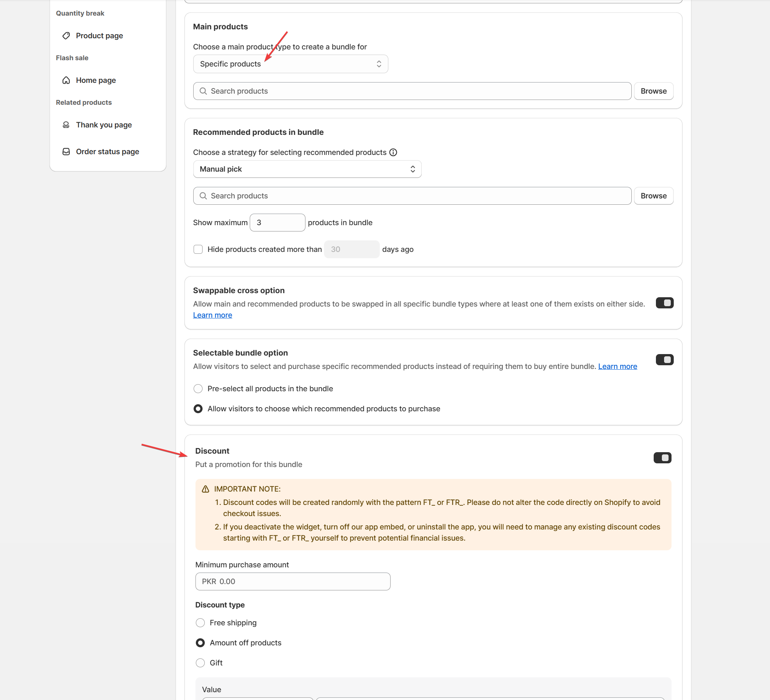
Task: Click the Product page tag icon
Action: point(66,36)
